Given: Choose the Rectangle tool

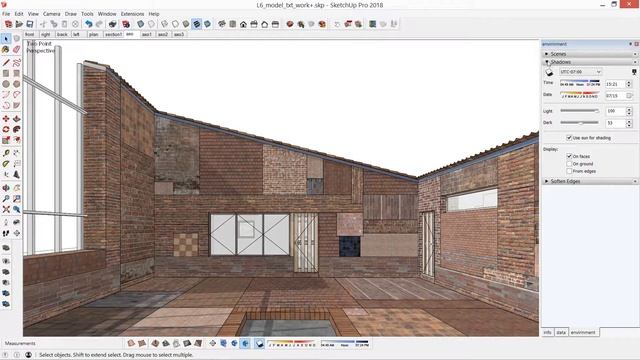Looking at the screenshot, I should click(x=6, y=73).
